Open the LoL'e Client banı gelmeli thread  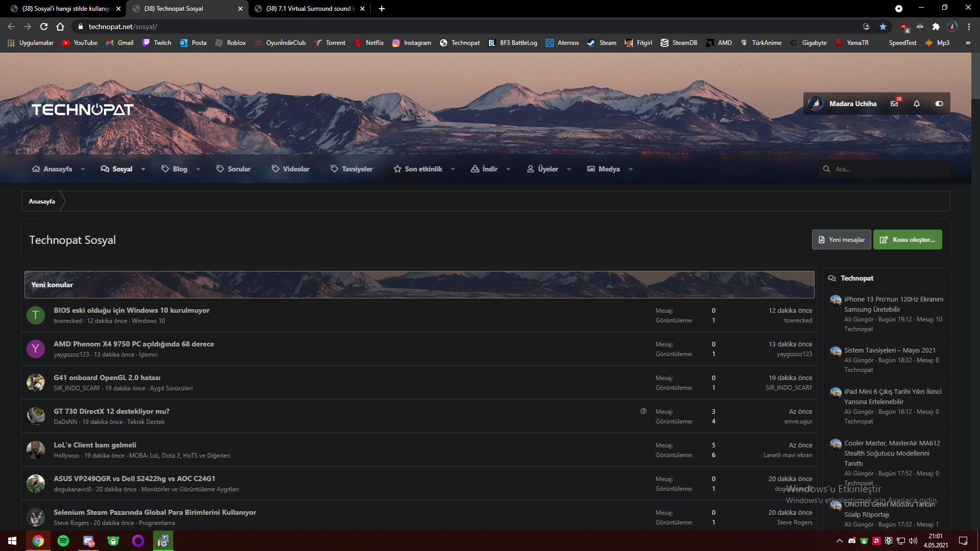(95, 445)
